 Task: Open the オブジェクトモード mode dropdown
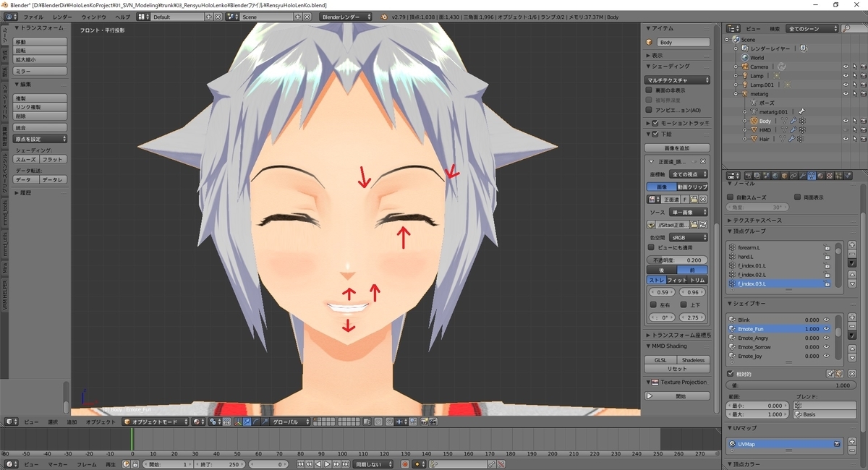click(x=156, y=422)
